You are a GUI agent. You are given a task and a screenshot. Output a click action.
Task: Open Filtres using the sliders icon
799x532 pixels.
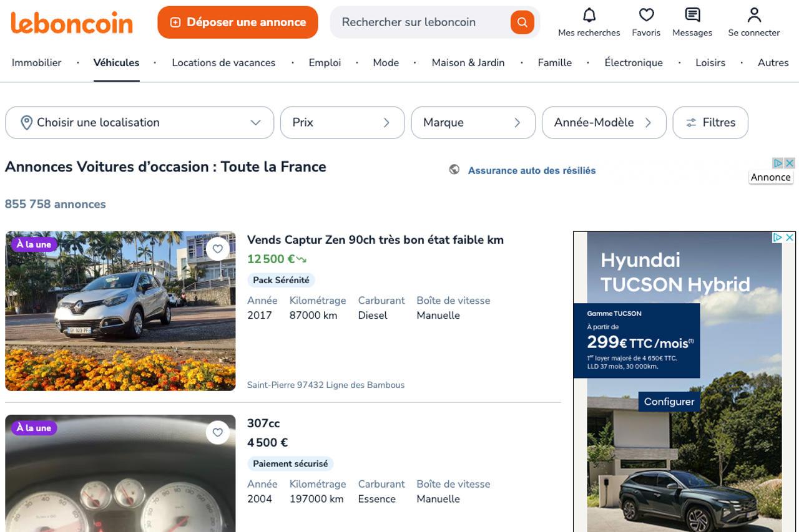point(692,122)
